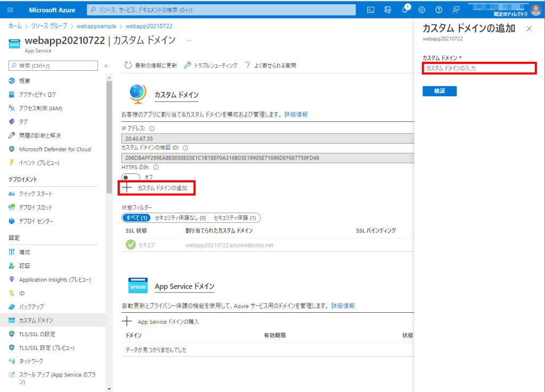The image size is (545, 392).
Task: Close the カスタム ドメインの追加 panel
Action: (529, 29)
